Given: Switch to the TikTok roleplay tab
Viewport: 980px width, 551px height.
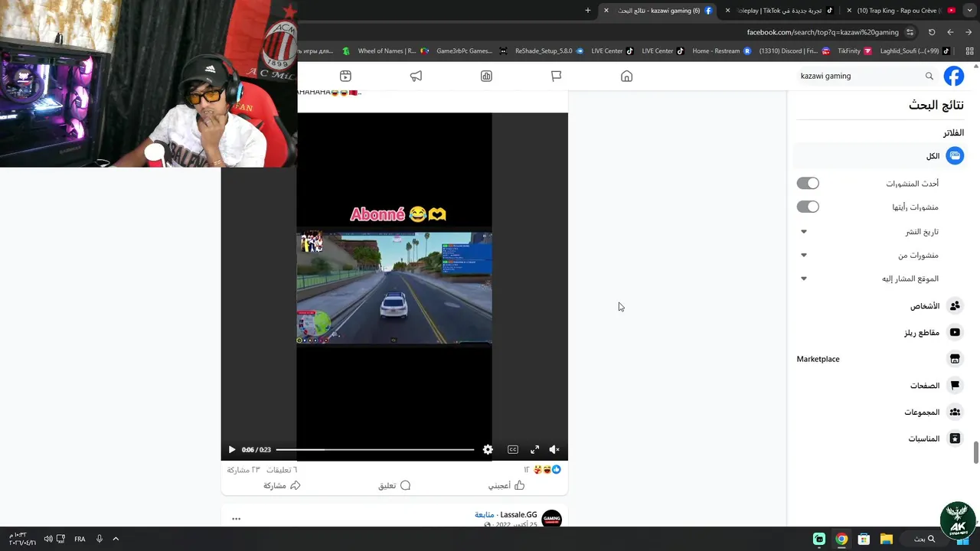Looking at the screenshot, I should click(x=778, y=11).
